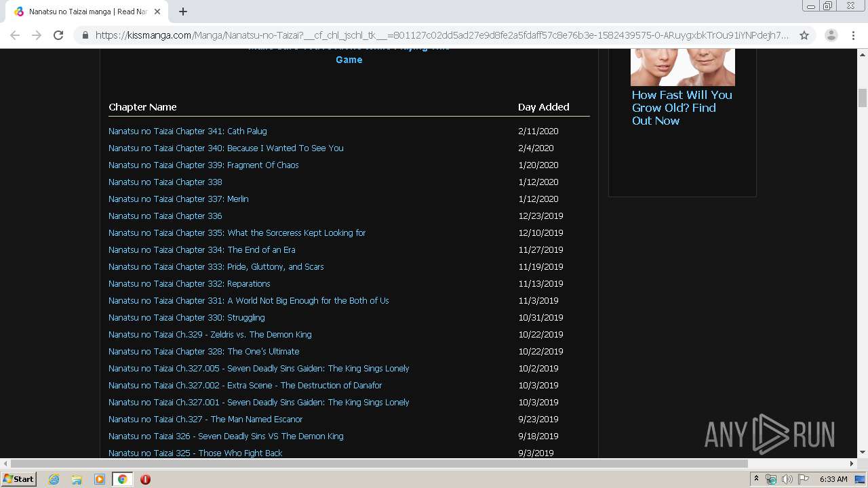The height and width of the screenshot is (488, 868).
Task: Click the browser forward arrow
Action: click(37, 35)
